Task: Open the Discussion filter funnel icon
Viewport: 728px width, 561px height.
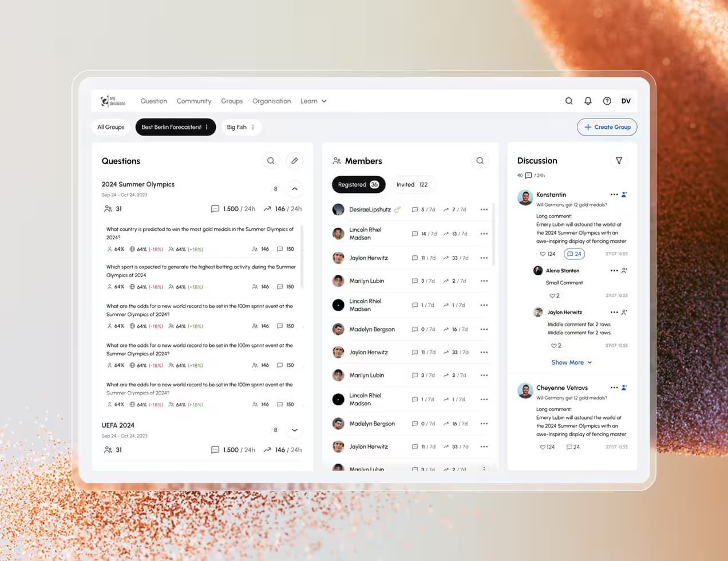Action: [619, 161]
